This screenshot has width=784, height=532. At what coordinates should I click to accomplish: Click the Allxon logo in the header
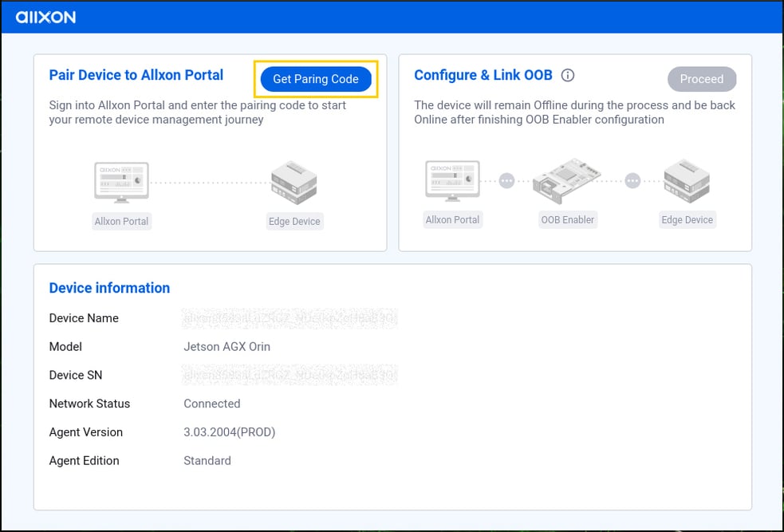point(45,17)
